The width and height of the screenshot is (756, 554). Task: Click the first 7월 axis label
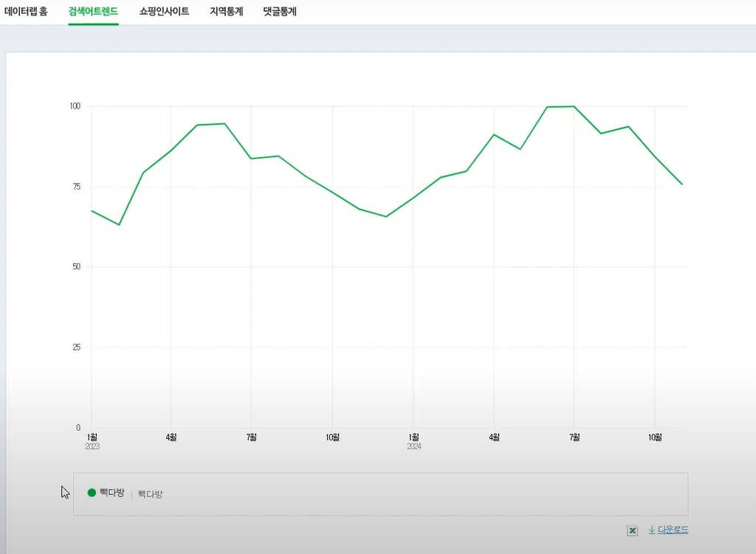coord(251,437)
